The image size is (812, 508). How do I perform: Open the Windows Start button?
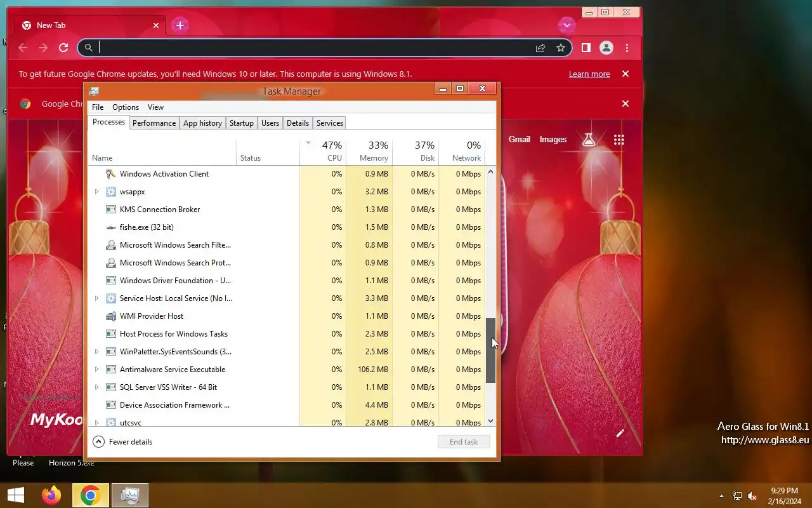tap(16, 495)
